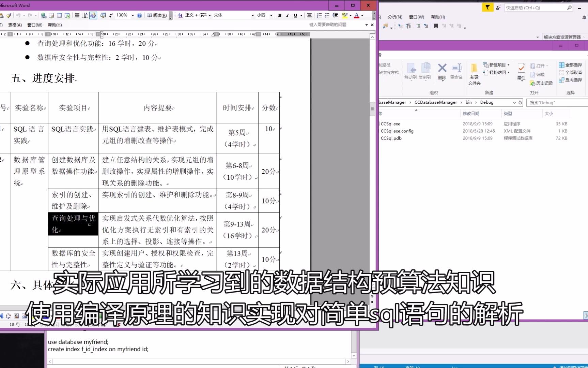The width and height of the screenshot is (588, 368).
Task: Open the 新建项目 dropdown in Explorer ribbon
Action: (496, 65)
